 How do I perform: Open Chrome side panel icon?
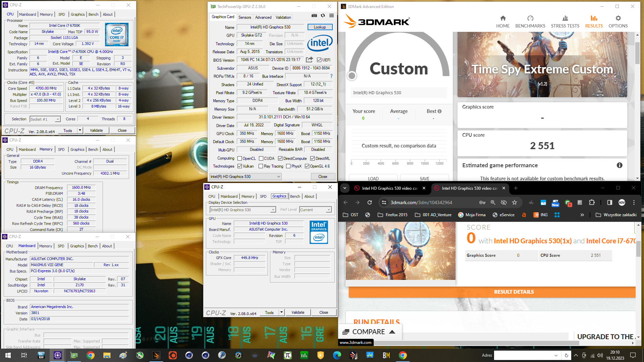pyautogui.click(x=609, y=202)
